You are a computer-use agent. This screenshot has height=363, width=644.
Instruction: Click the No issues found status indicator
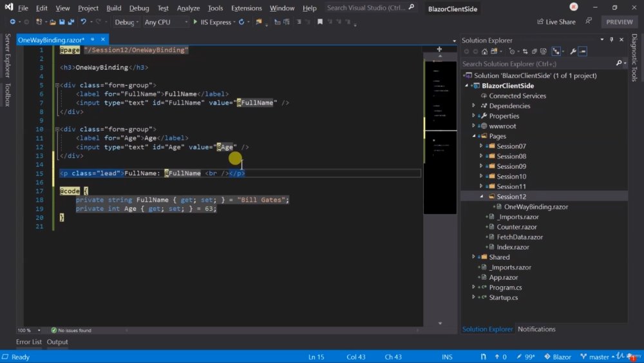tap(71, 330)
